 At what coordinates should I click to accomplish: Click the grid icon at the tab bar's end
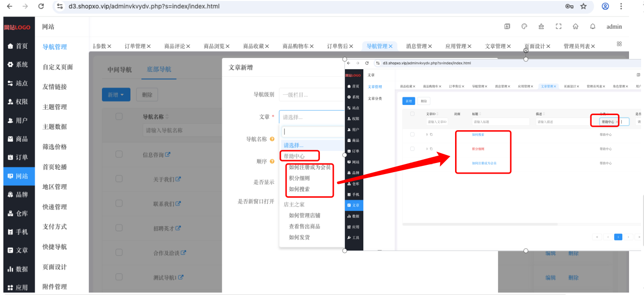click(x=619, y=44)
